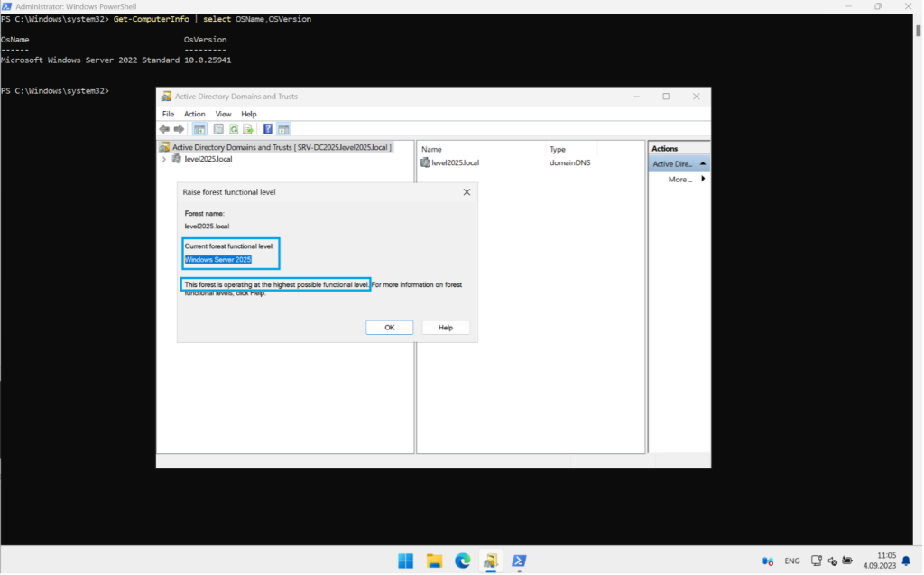Toggle the Show/Hide Action Pane icon
924x575 pixels.
point(283,129)
